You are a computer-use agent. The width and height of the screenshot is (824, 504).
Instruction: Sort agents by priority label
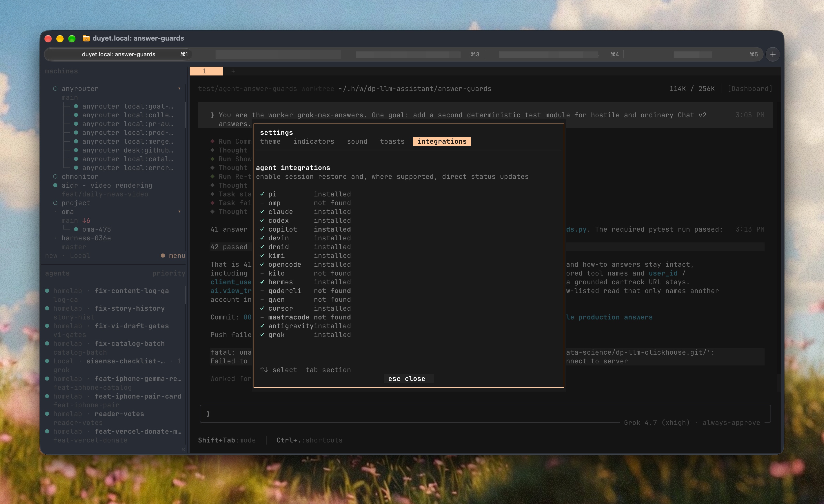pyautogui.click(x=169, y=273)
